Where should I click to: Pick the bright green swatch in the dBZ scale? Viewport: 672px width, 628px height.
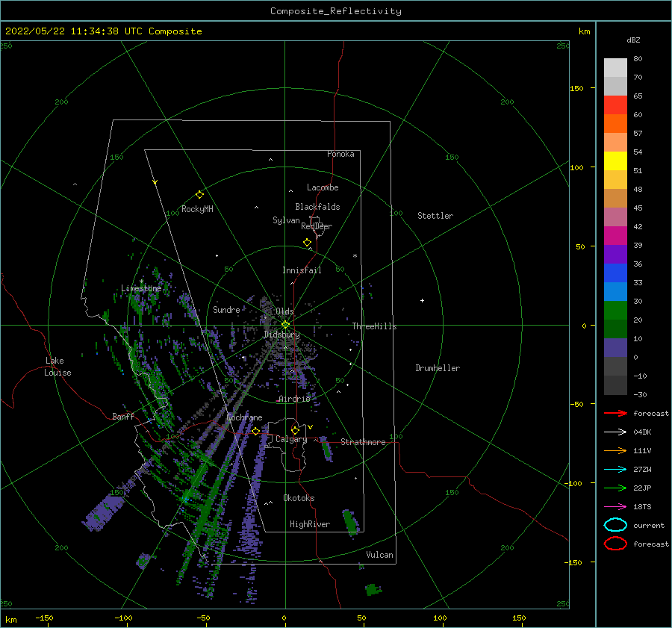615,310
